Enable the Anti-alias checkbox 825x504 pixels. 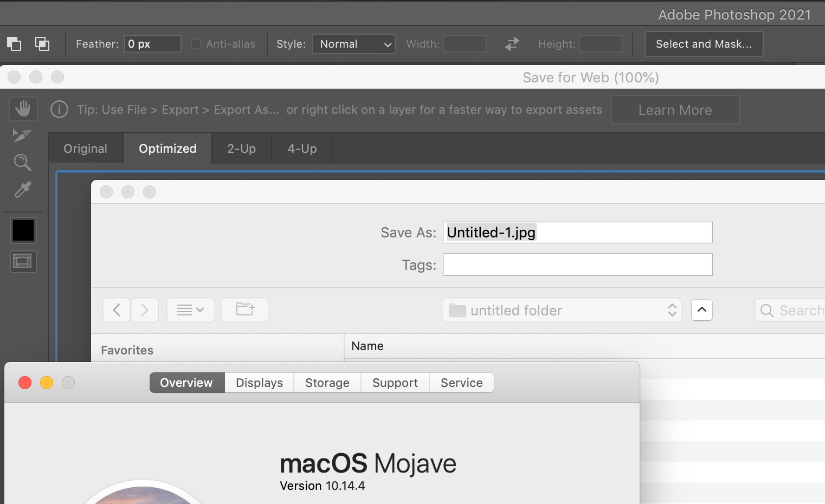[196, 44]
